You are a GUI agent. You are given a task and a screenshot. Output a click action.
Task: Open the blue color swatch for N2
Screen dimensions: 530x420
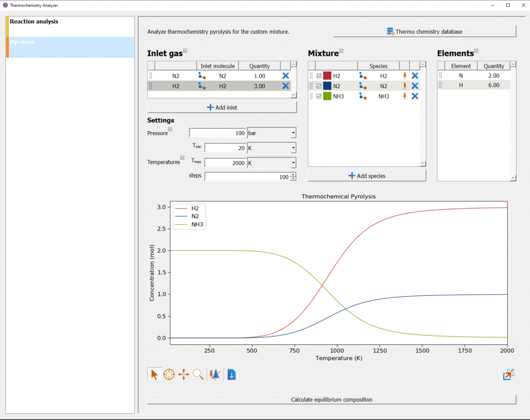pyautogui.click(x=327, y=86)
